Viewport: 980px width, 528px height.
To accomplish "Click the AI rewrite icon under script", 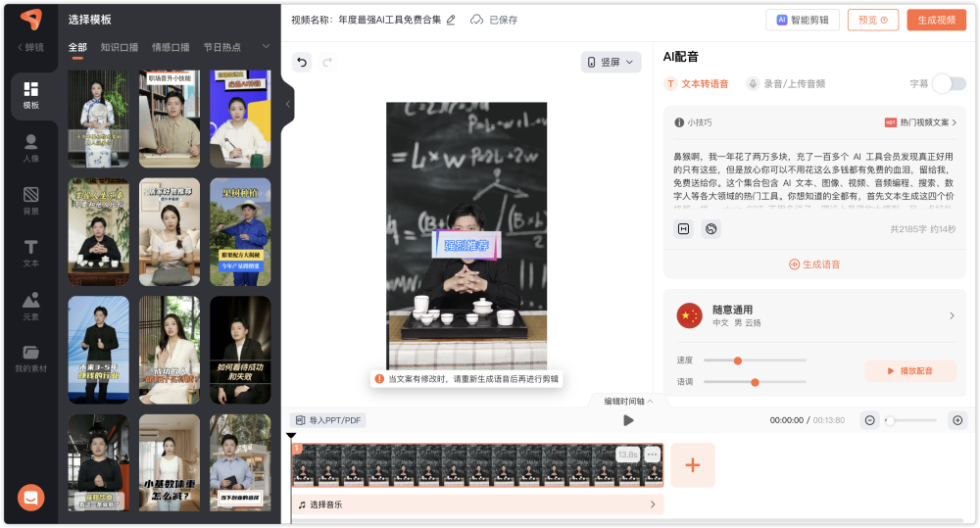I will [711, 229].
